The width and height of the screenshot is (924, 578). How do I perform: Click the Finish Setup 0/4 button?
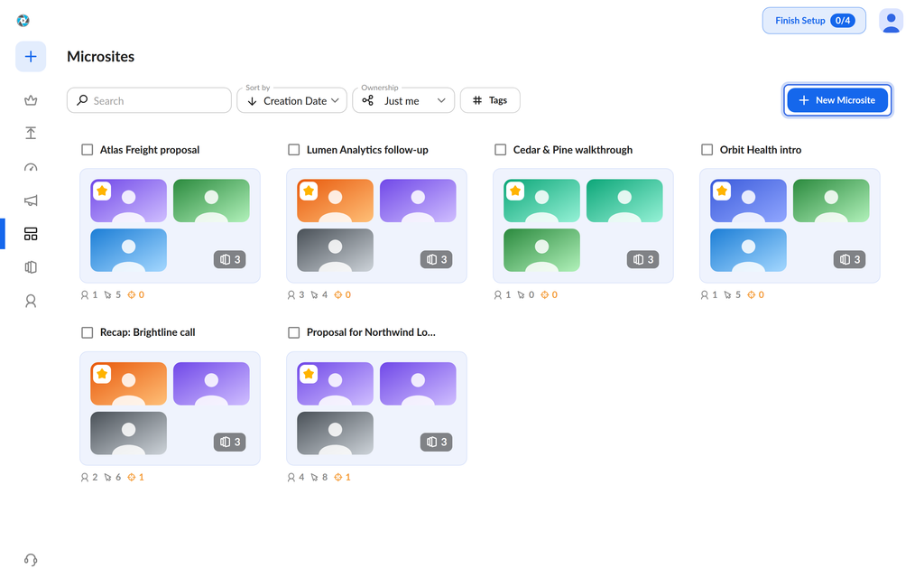coord(814,21)
